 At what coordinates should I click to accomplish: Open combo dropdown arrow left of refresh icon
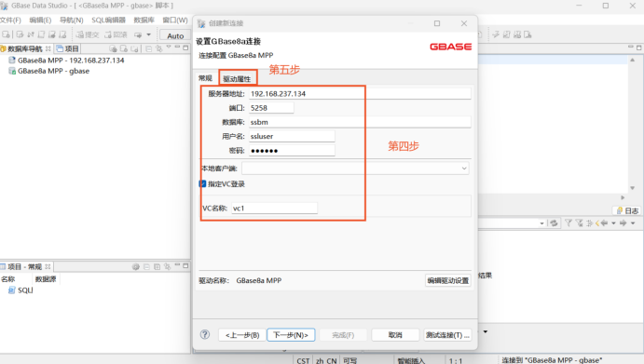pyautogui.click(x=541, y=223)
